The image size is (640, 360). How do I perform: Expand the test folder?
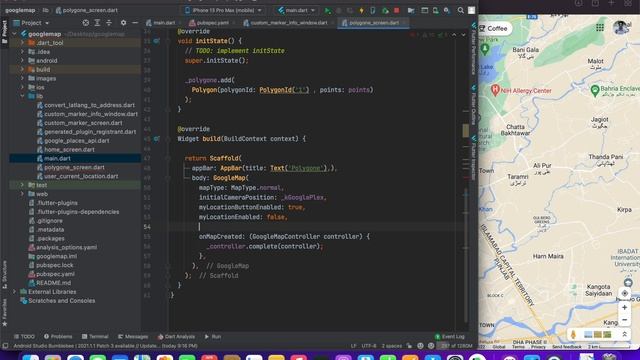coord(22,185)
